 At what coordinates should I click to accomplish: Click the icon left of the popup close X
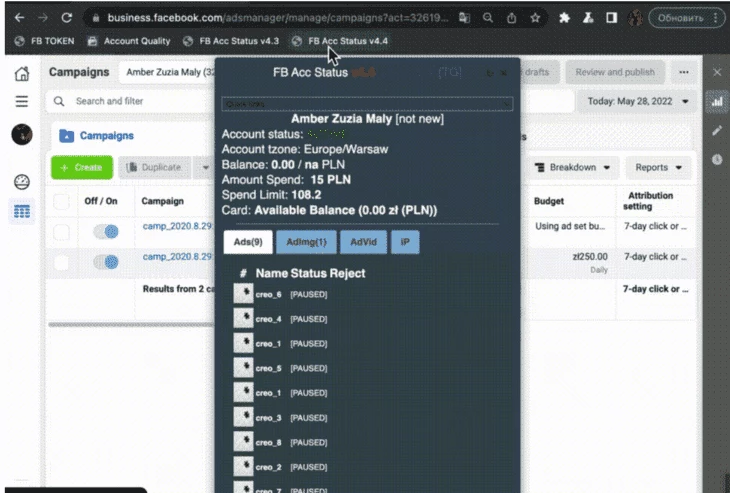[x=490, y=73]
